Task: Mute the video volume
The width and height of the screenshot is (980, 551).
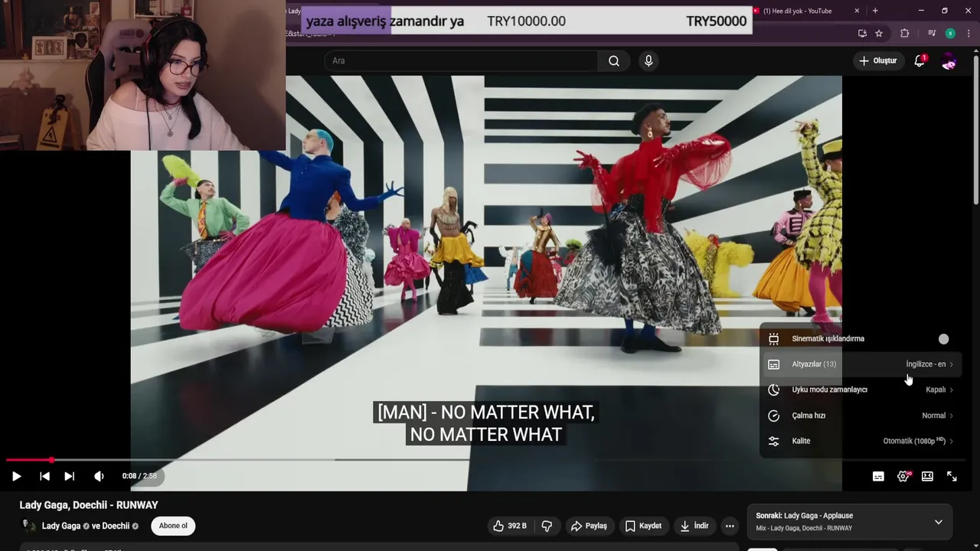Action: pyautogui.click(x=99, y=476)
